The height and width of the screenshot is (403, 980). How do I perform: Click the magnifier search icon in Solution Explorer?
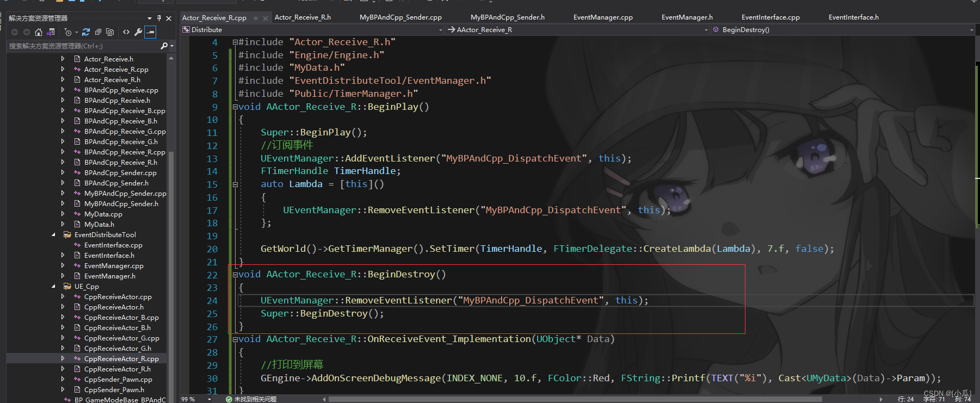pyautogui.click(x=164, y=46)
